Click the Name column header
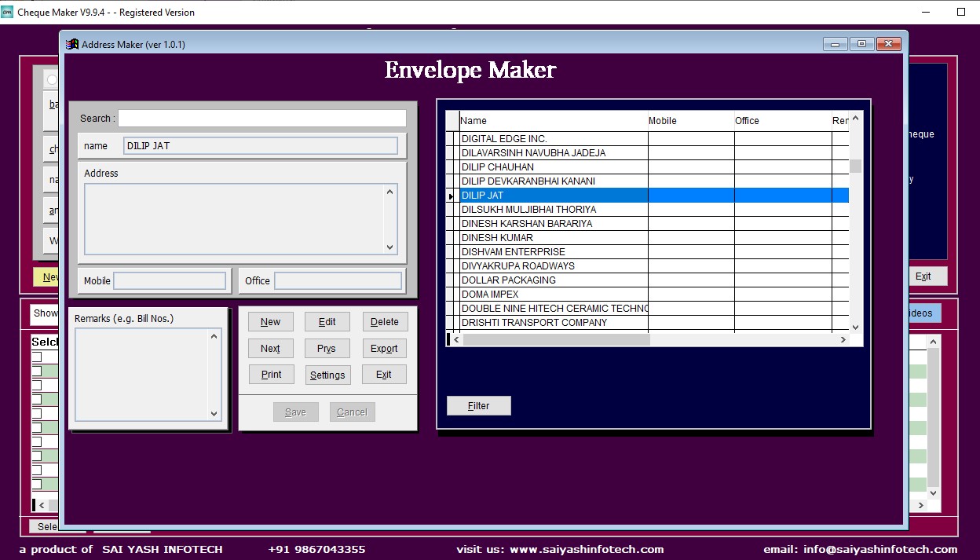 pos(554,121)
